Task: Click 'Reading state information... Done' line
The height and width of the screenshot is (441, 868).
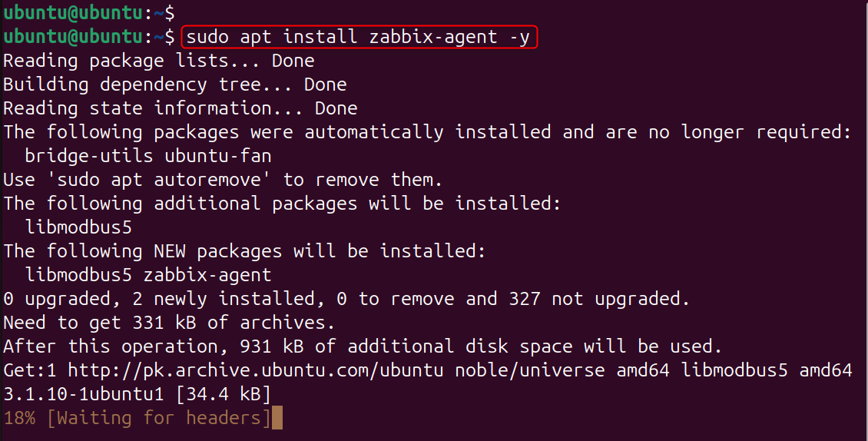Action: [180, 108]
